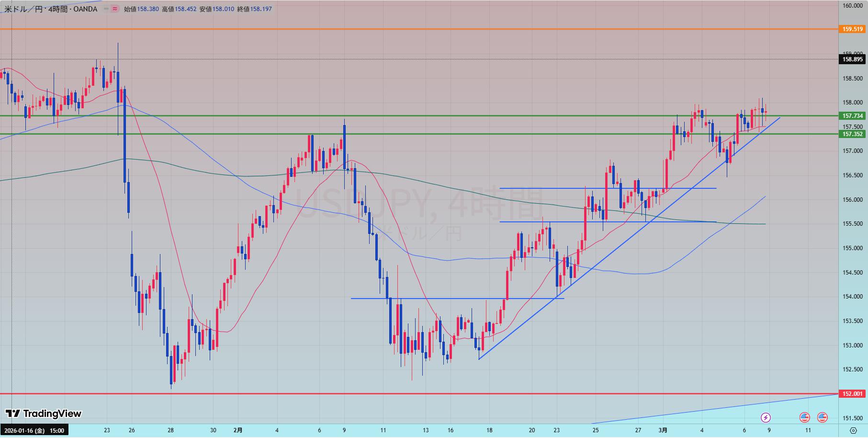Click the 2026-01-16 (金) 15:00 date label
The width and height of the screenshot is (868, 438).
(34, 430)
